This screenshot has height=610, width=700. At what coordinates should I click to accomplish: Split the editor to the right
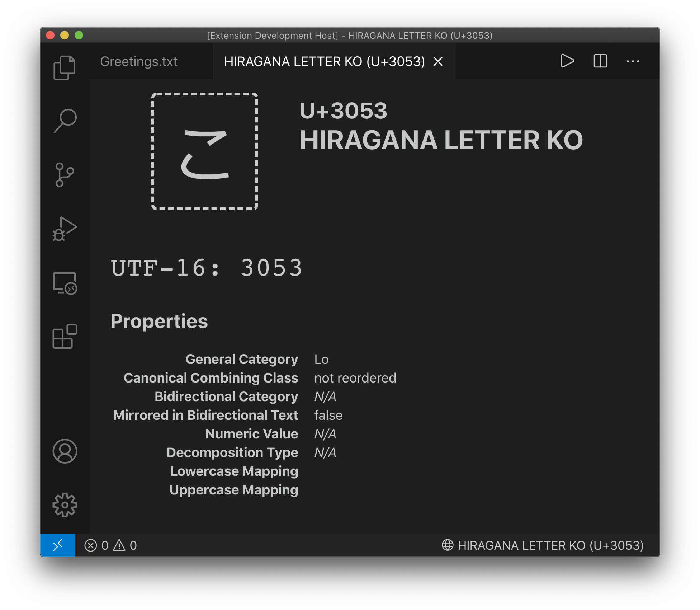600,61
